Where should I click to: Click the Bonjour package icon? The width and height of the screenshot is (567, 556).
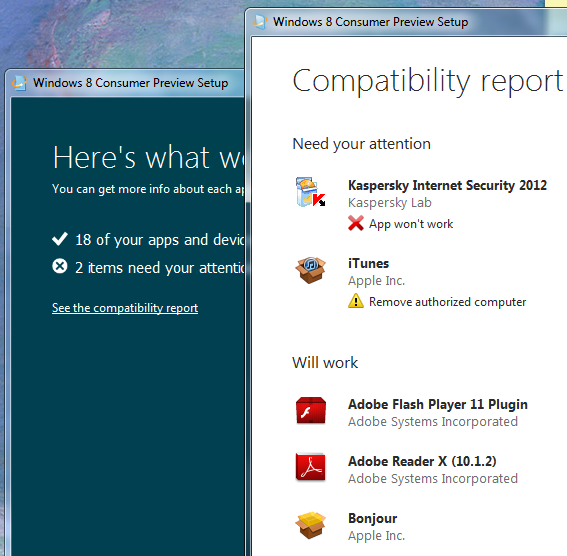pos(310,525)
